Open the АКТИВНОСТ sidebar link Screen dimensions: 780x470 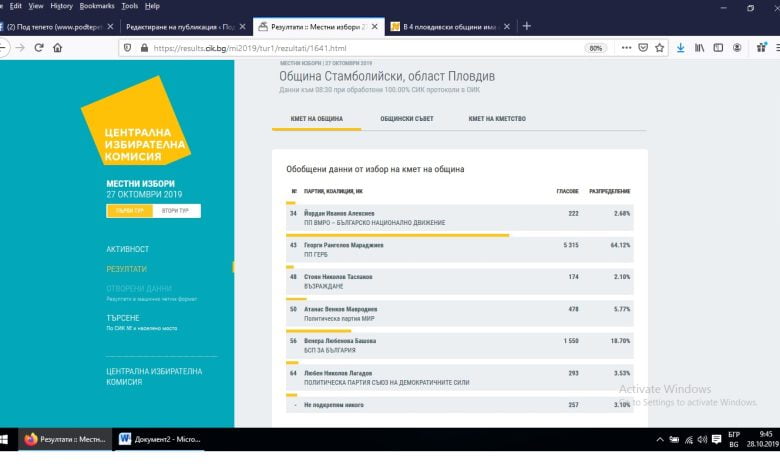tap(127, 249)
